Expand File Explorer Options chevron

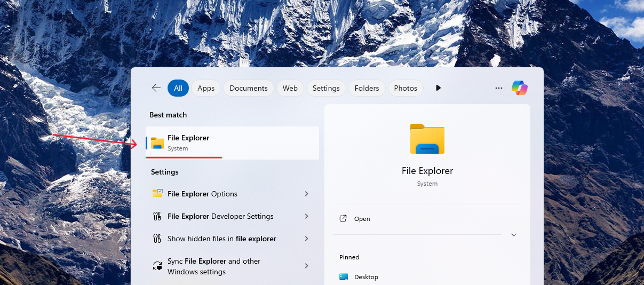pos(307,194)
